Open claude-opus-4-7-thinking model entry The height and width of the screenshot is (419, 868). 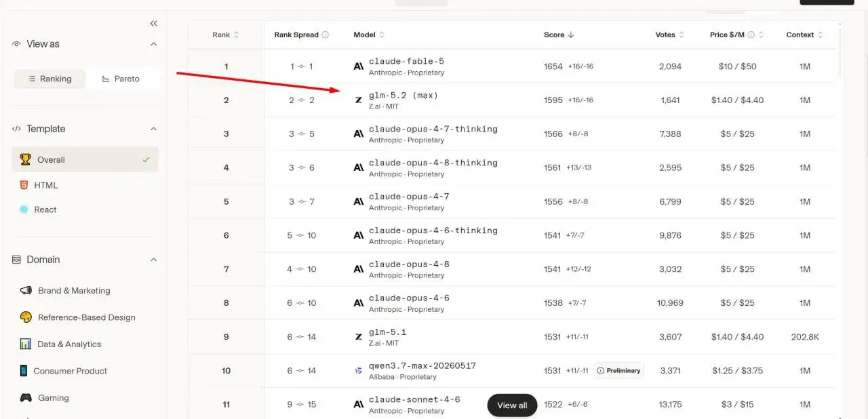tap(433, 129)
